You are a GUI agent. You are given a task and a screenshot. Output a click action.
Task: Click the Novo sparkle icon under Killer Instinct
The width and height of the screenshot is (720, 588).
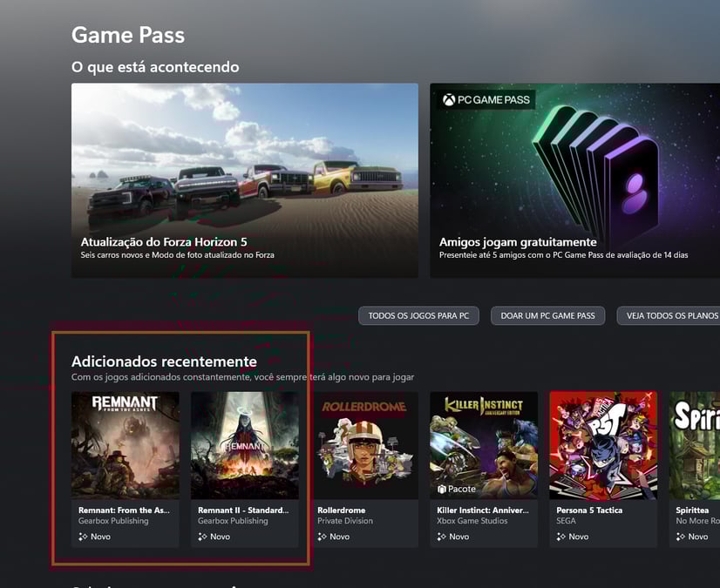[441, 537]
